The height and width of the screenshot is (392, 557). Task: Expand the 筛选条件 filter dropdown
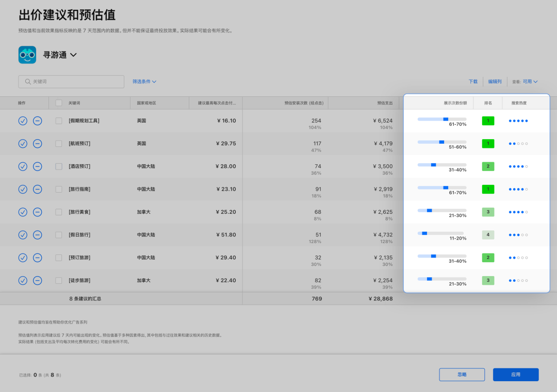pyautogui.click(x=144, y=81)
